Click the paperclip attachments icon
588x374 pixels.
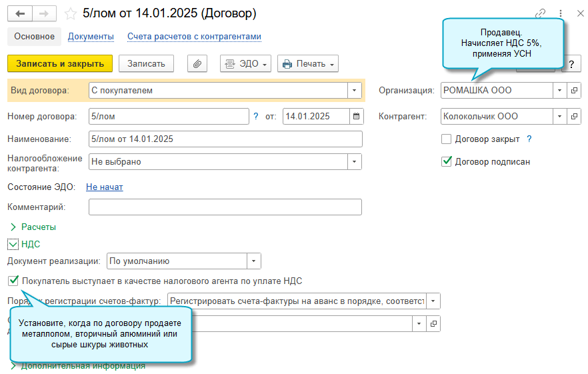(x=197, y=64)
